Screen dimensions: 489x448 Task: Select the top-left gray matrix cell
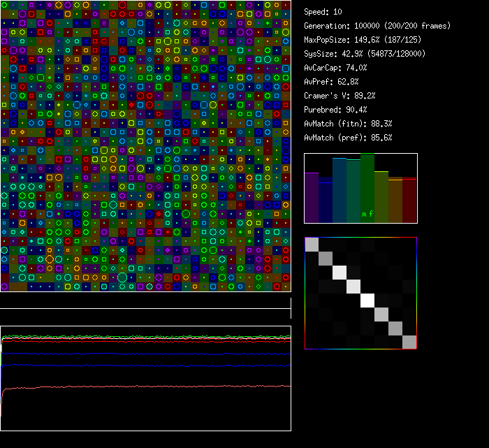click(312, 244)
